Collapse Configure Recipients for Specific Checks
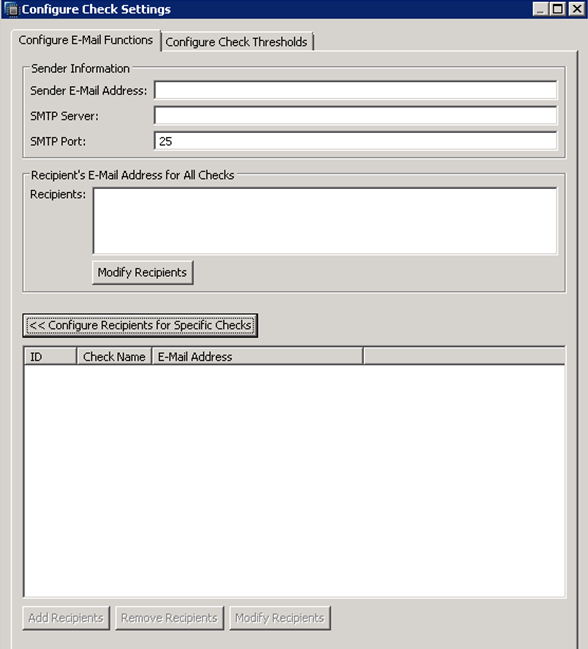The width and height of the screenshot is (588, 649). [140, 325]
